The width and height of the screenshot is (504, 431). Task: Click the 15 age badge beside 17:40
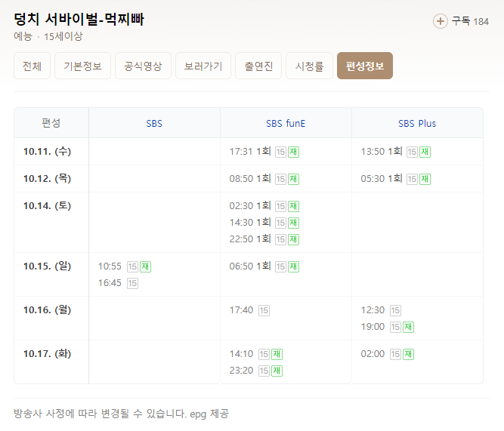[x=264, y=310]
